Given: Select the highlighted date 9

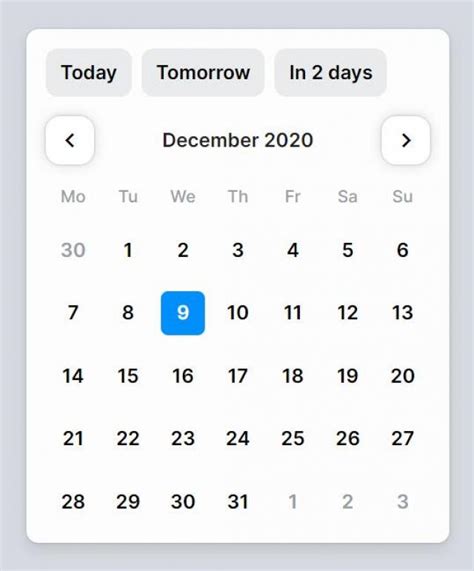Looking at the screenshot, I should pos(183,313).
